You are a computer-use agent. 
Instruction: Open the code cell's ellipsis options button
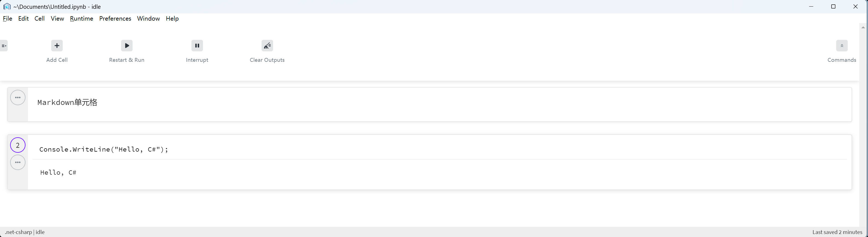18,162
